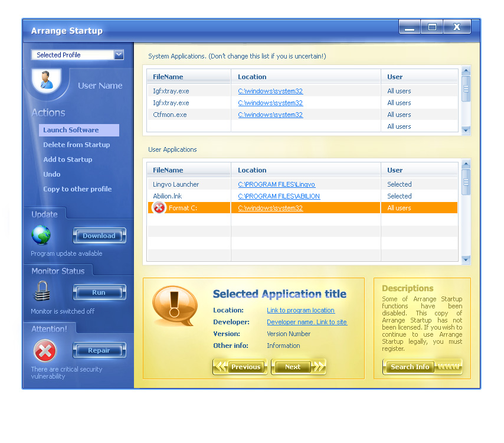Click the padlock monitor status icon
Screen dimensions: 504x443
pos(41,292)
